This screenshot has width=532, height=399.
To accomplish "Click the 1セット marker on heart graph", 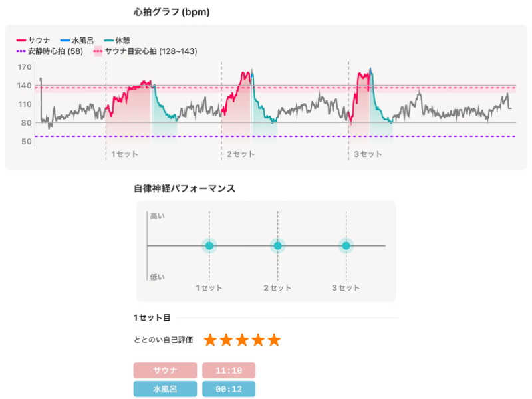I will [124, 154].
